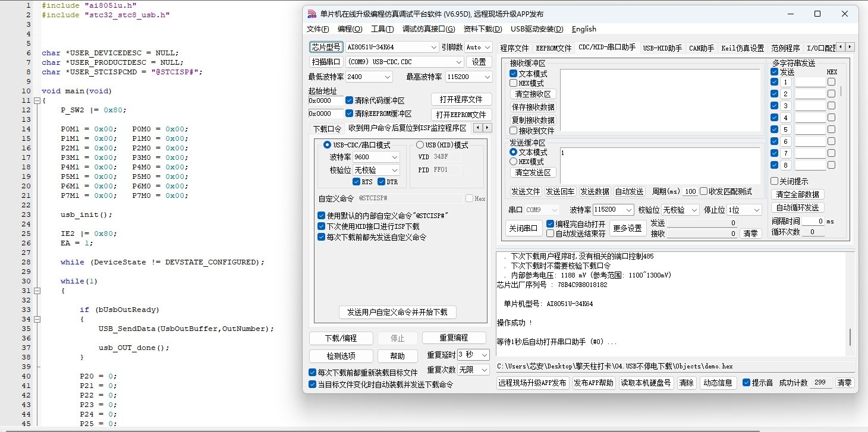This screenshot has width=868, height=432.
Task: Switch to the 程序文件 tab
Action: point(514,48)
